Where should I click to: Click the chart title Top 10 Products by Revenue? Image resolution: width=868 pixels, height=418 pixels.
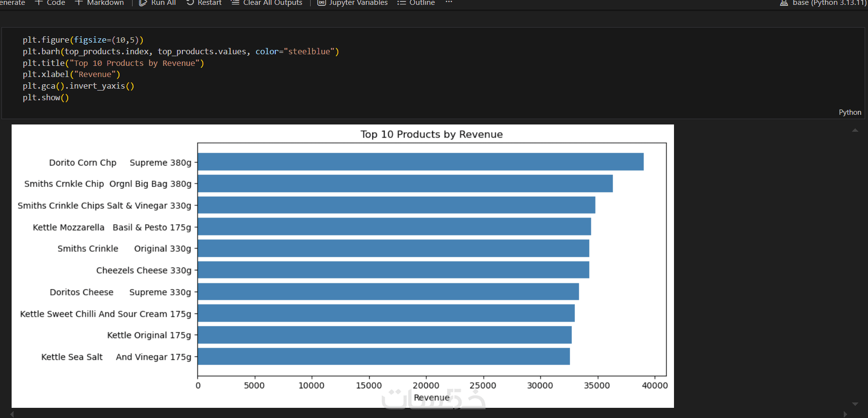432,135
